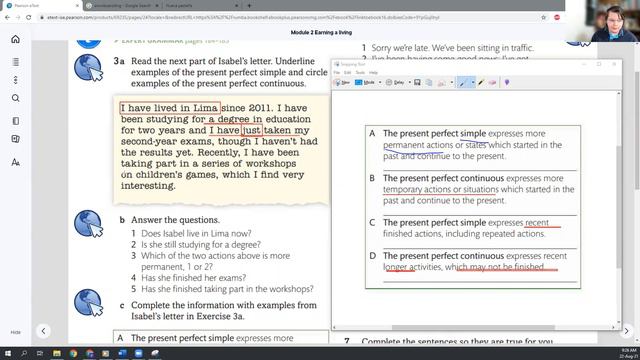Go to the next page arrow
The width and height of the screenshot is (640, 360).
click(627, 331)
